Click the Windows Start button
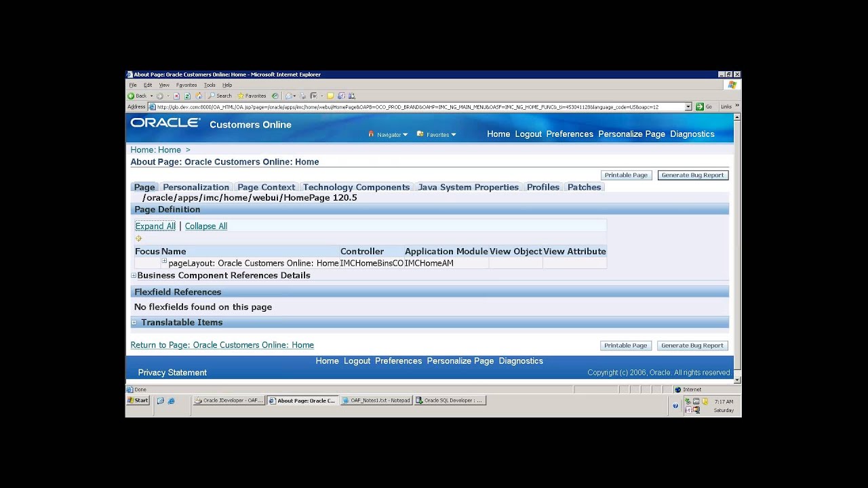 (x=138, y=401)
